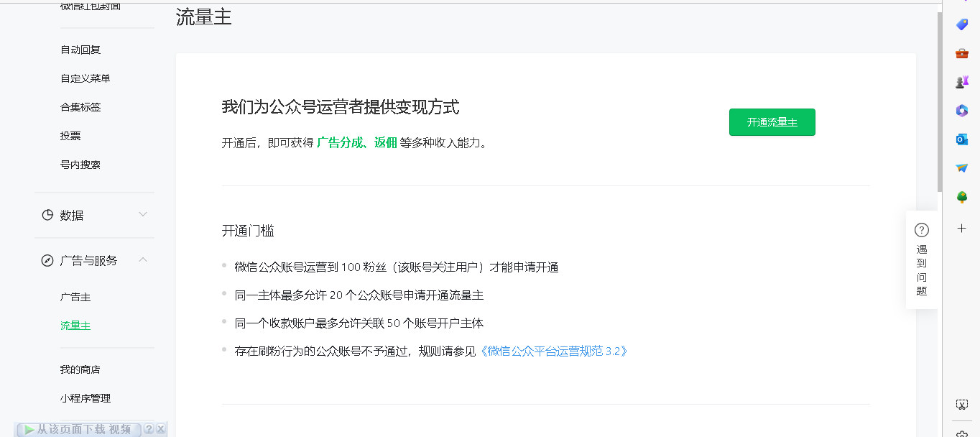The height and width of the screenshot is (437, 980).
Task: Open the 自动回复 menu item
Action: click(80, 50)
